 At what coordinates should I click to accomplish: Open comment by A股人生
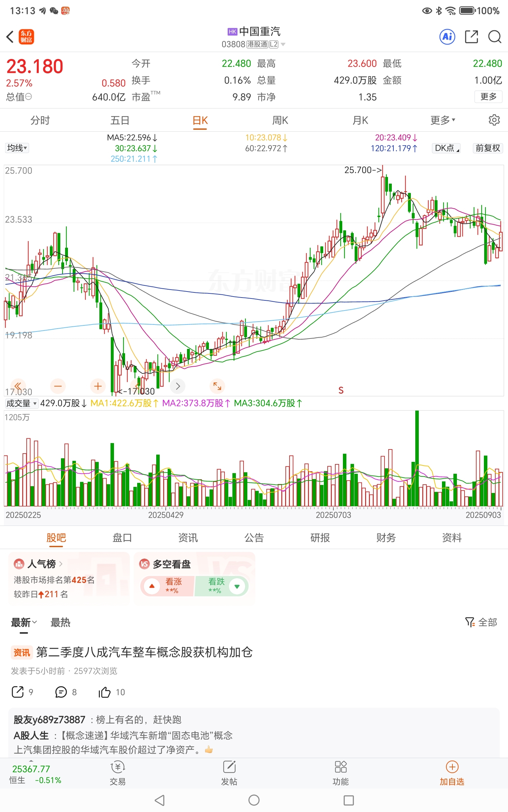[x=123, y=743]
